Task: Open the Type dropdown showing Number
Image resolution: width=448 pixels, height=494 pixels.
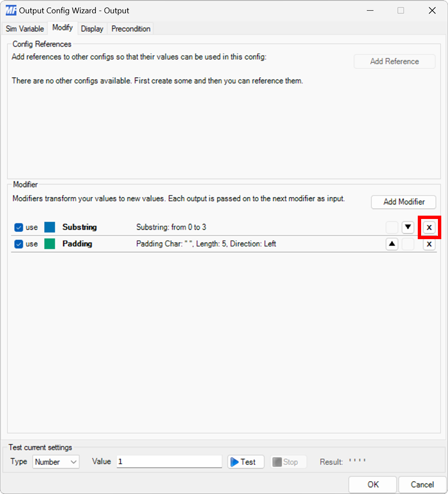Action: pyautogui.click(x=55, y=462)
